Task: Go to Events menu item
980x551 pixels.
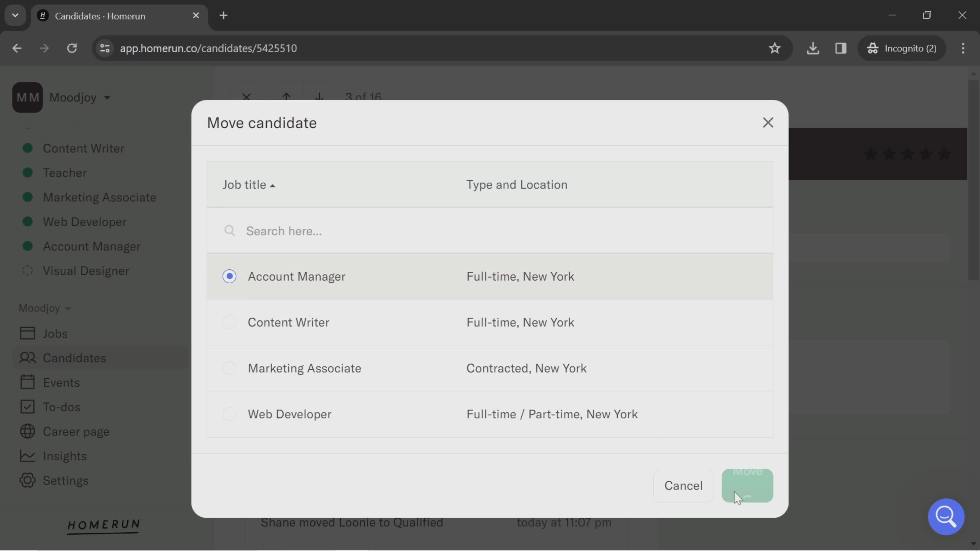Action: (x=61, y=383)
